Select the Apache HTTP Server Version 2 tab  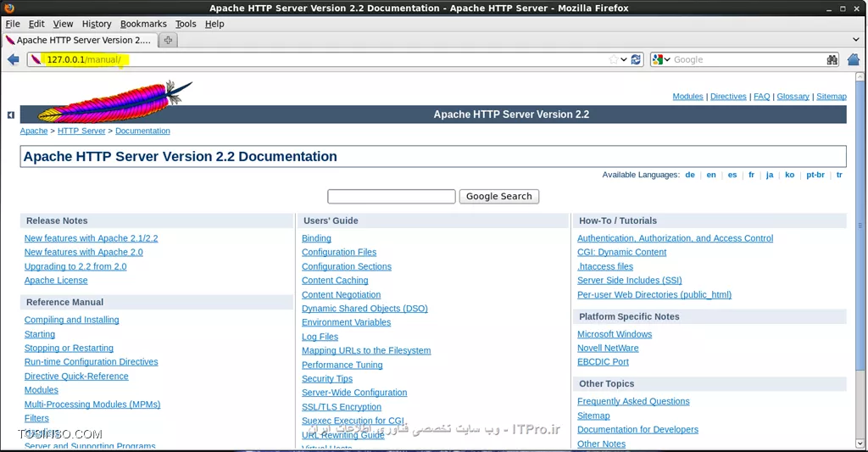coord(80,40)
